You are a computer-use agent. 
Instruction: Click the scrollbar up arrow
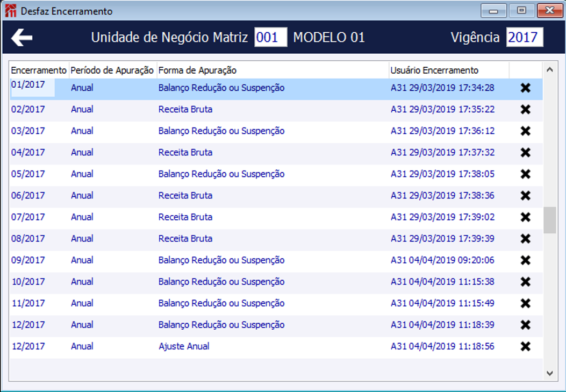point(550,70)
